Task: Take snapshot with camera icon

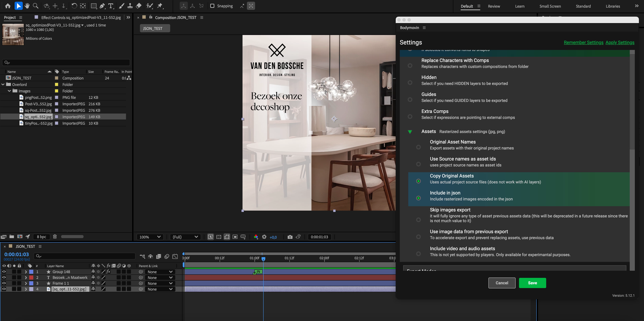Action: pos(290,237)
